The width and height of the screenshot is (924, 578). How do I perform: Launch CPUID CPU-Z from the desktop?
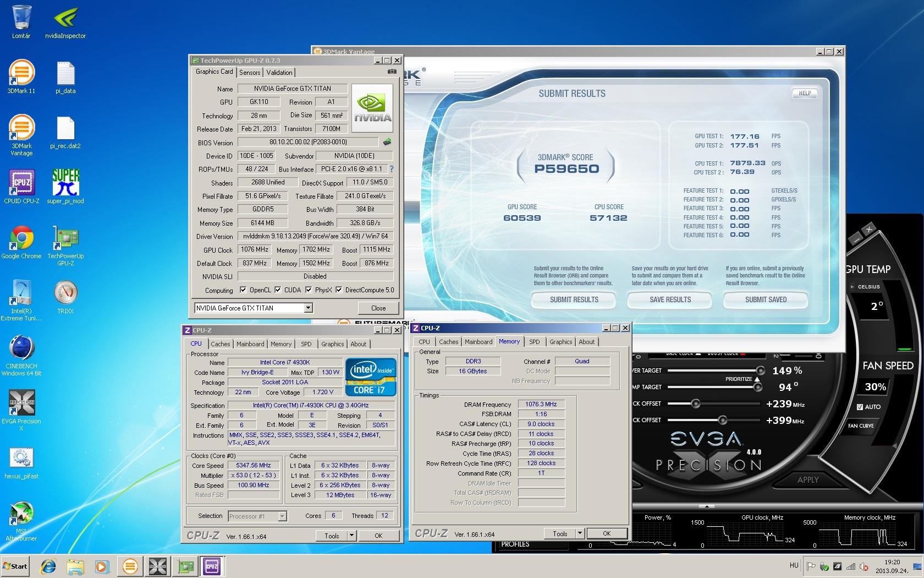21,187
